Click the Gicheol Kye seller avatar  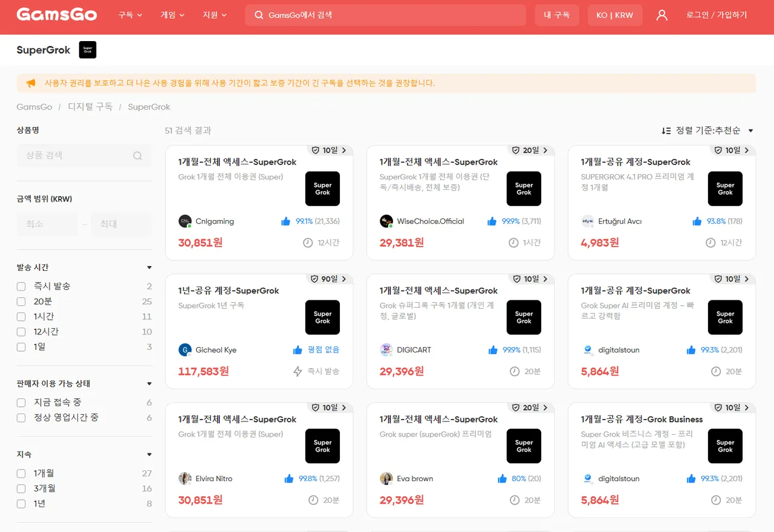point(185,350)
